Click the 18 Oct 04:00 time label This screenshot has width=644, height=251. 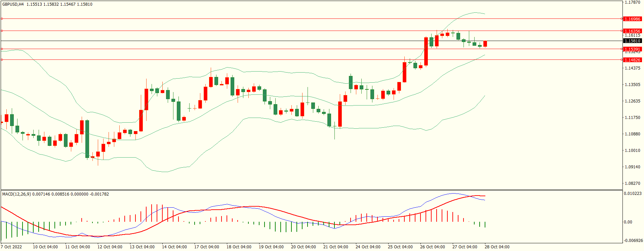(239, 247)
